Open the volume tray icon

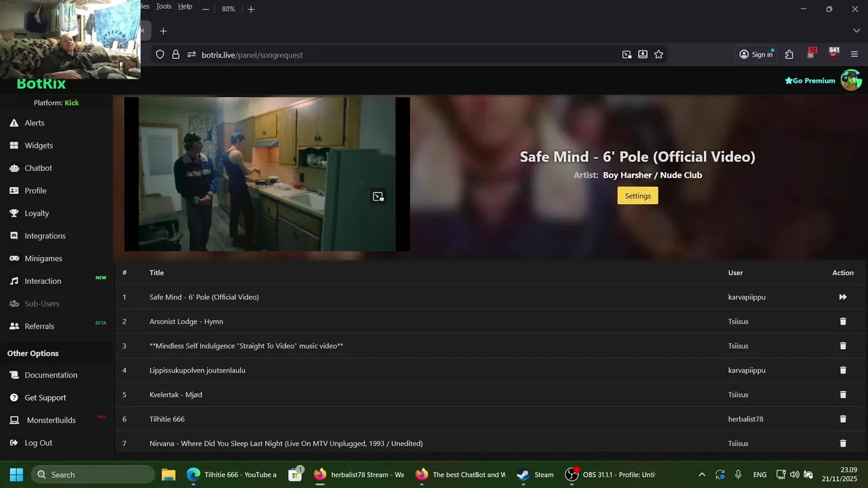795,474
